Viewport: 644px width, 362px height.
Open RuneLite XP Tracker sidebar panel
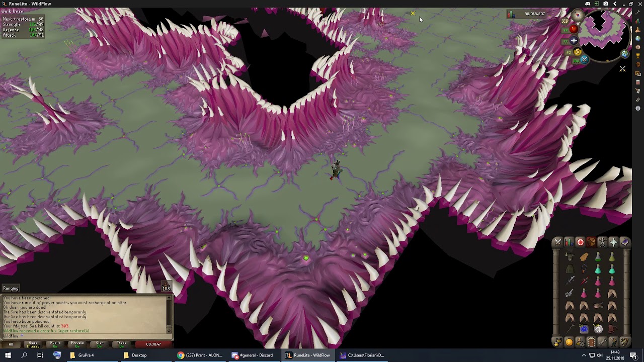[x=638, y=21]
